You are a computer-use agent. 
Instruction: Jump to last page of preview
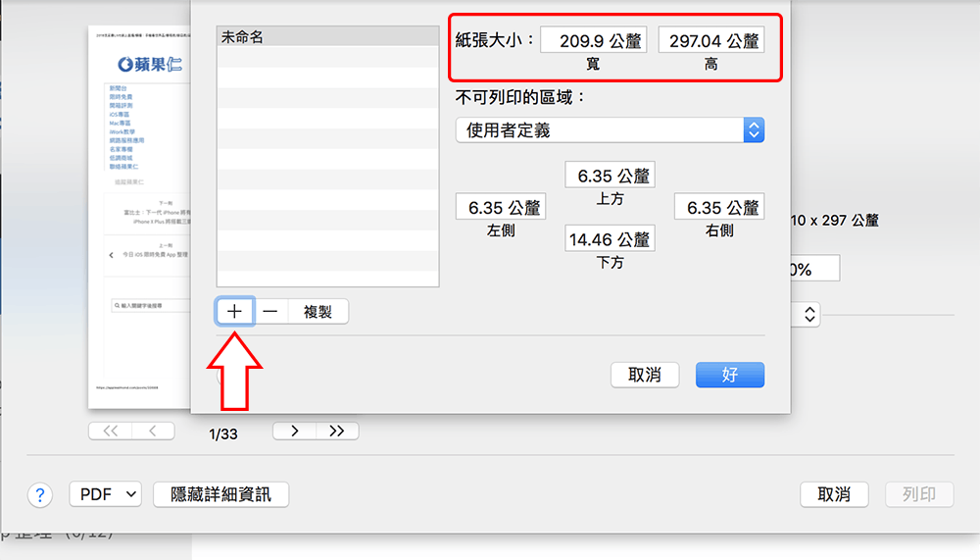(337, 432)
